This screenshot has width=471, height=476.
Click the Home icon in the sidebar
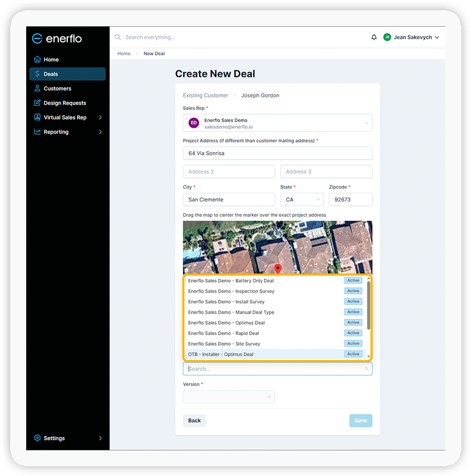pos(38,59)
